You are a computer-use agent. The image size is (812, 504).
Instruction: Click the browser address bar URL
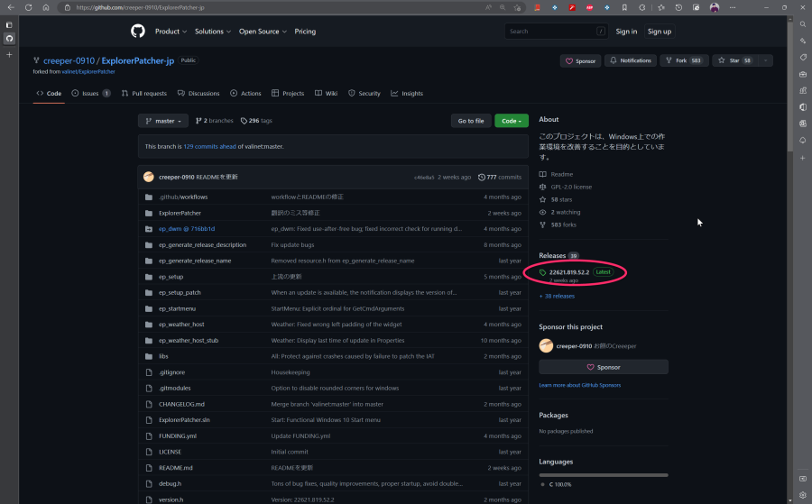(140, 7)
